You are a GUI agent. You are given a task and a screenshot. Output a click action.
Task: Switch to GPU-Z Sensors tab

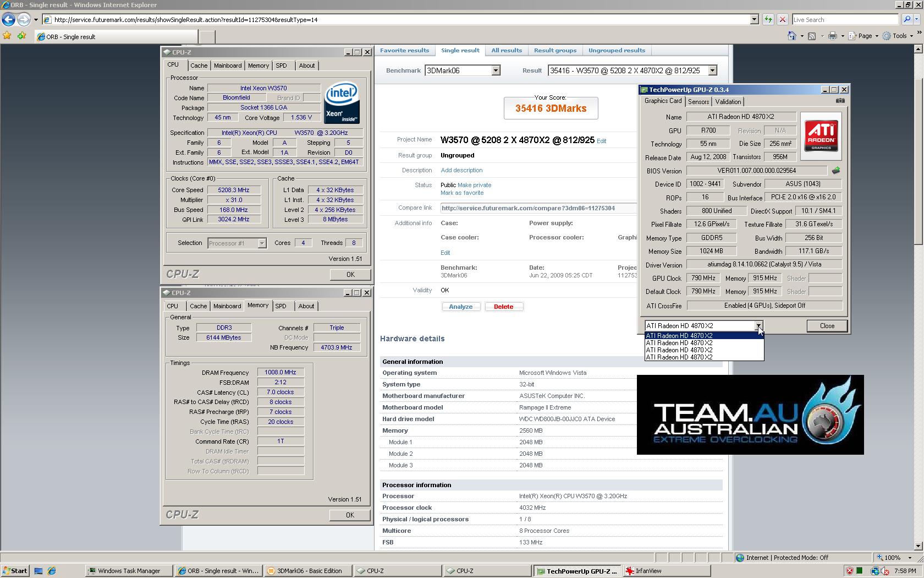coord(698,102)
